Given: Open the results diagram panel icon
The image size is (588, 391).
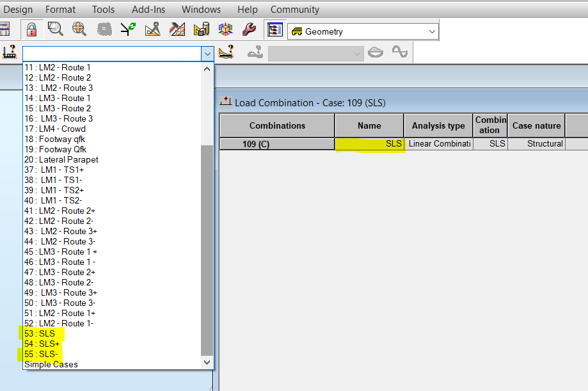Looking at the screenshot, I should 274,29.
